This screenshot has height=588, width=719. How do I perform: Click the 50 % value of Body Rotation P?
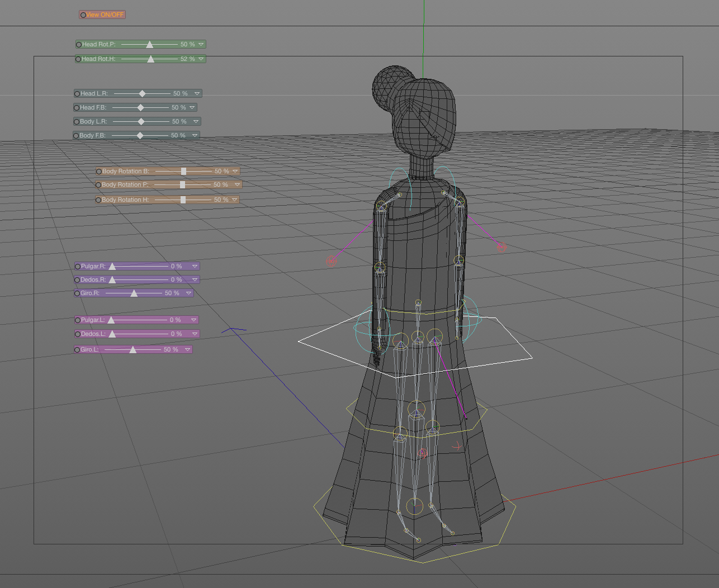point(221,184)
